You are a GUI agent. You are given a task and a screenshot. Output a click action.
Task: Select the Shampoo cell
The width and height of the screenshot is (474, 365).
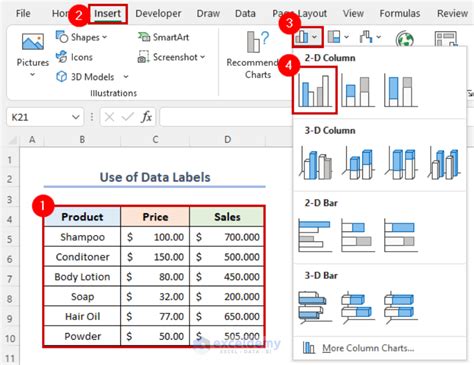pos(82,237)
